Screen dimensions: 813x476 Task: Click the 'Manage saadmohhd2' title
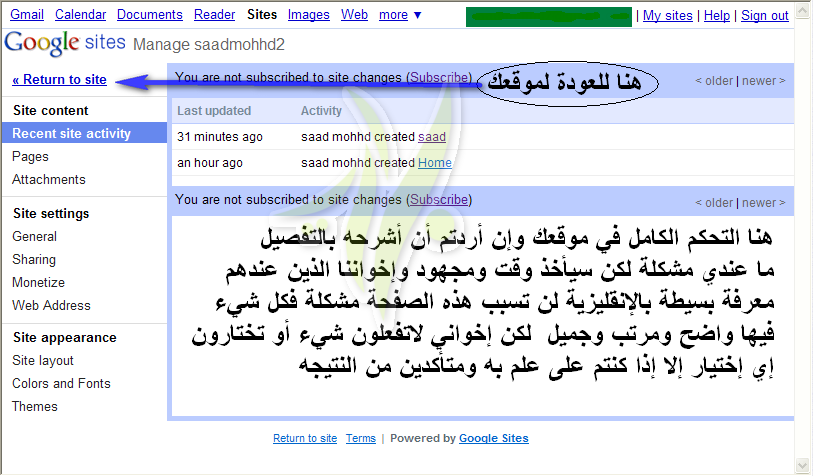[x=209, y=45]
